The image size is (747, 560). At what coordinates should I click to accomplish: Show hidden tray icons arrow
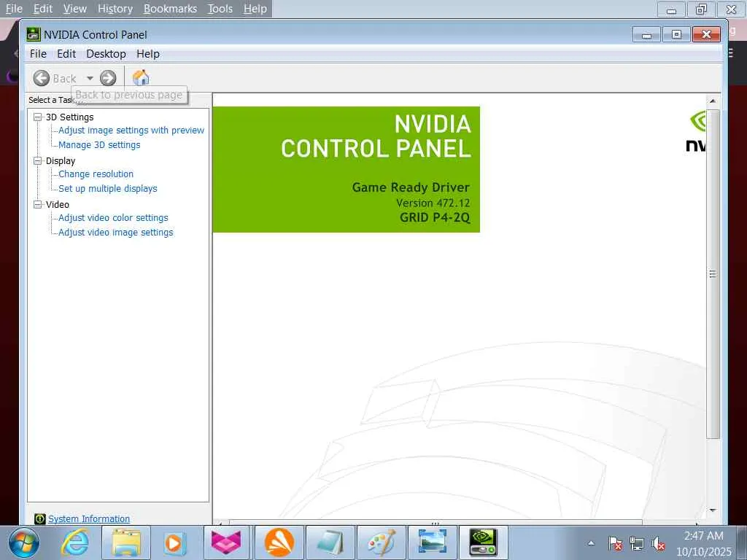click(591, 543)
